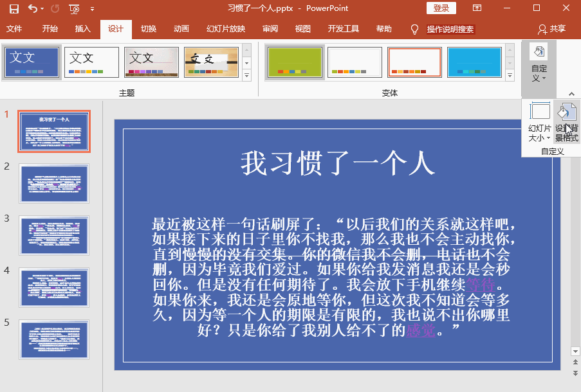This screenshot has width=581, height=392.
Task: Expand the variants gallery More button
Action: 510,76
